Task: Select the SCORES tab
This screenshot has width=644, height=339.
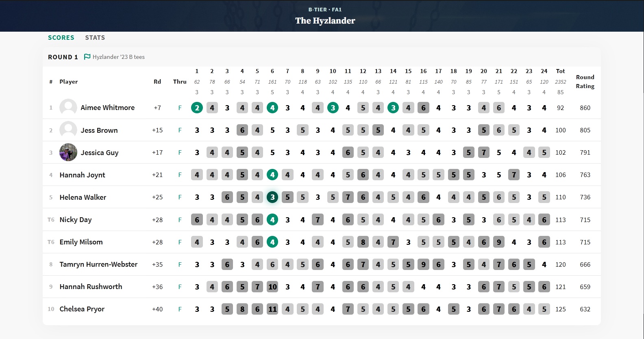Action: (61, 38)
